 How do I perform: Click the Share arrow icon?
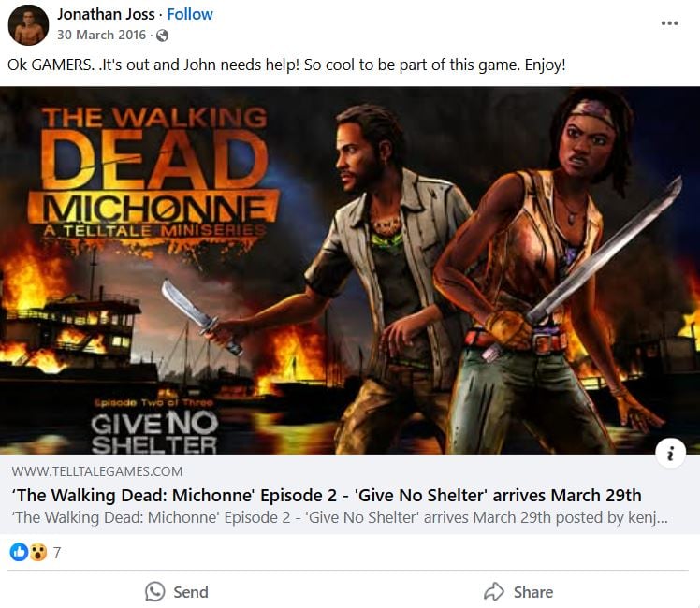(x=494, y=592)
